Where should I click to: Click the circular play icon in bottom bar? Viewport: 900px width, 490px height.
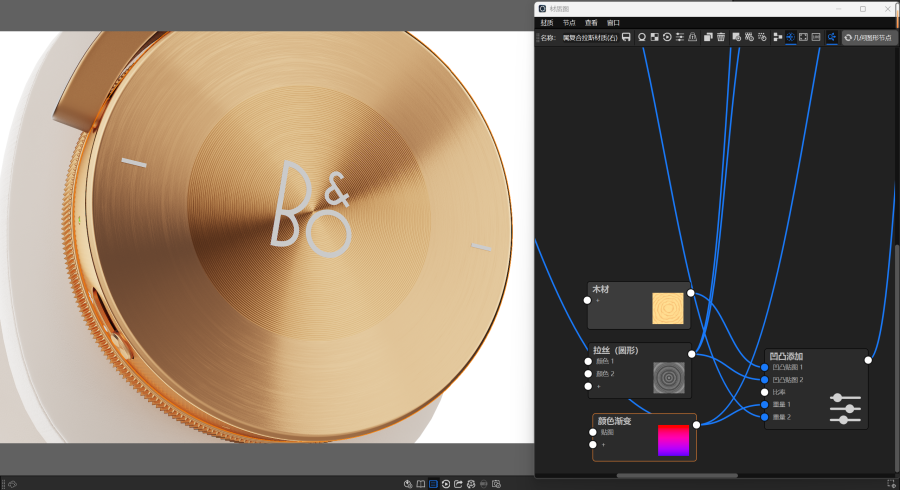(446, 484)
